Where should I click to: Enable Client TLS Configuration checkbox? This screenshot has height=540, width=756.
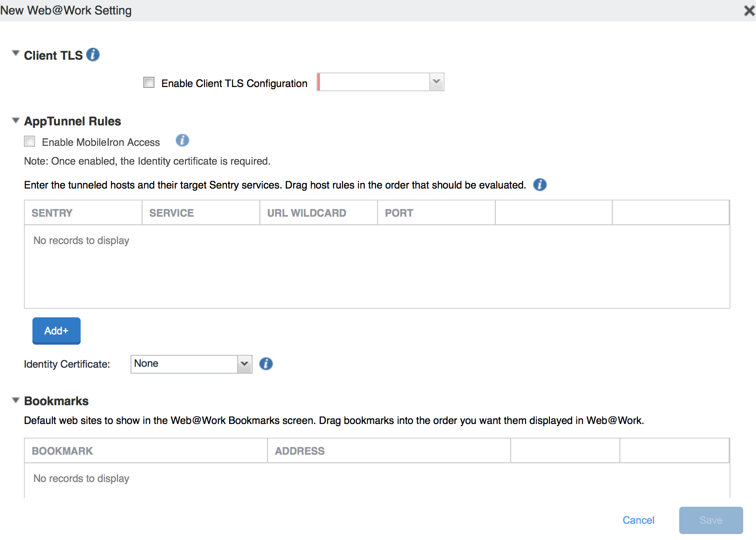(x=149, y=82)
